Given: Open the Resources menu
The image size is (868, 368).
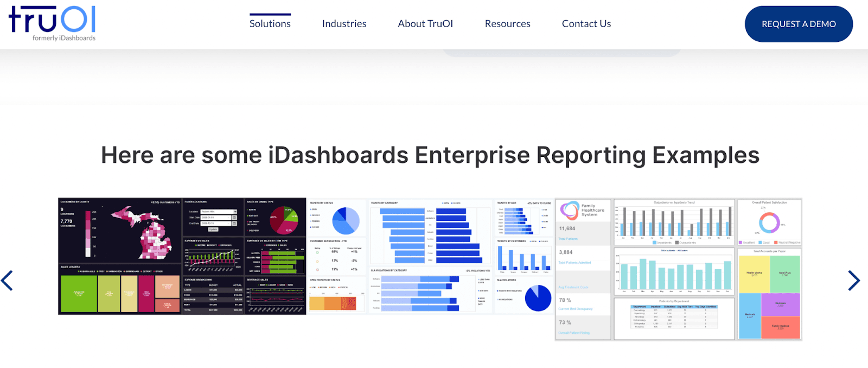Looking at the screenshot, I should click(x=508, y=24).
